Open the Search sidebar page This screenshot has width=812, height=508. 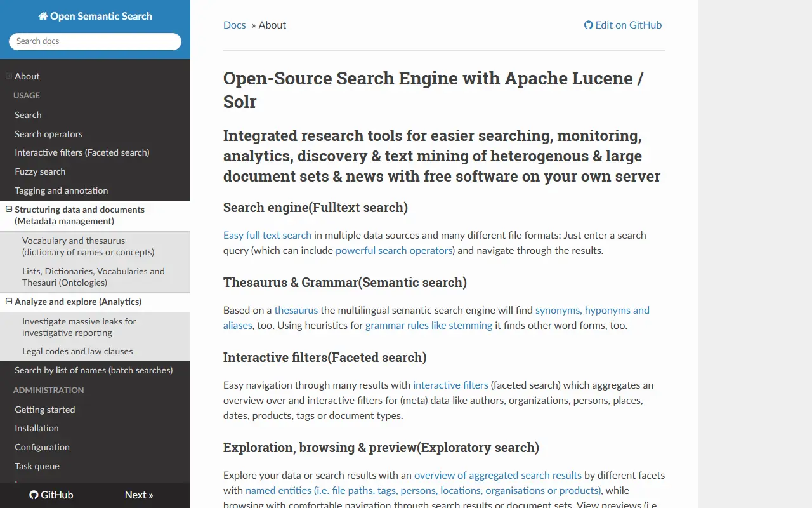click(28, 115)
